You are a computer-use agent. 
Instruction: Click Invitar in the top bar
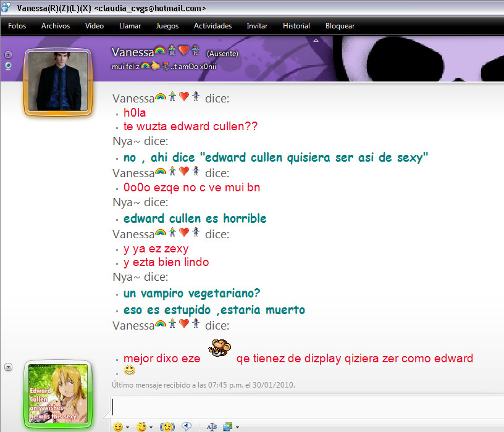click(257, 26)
